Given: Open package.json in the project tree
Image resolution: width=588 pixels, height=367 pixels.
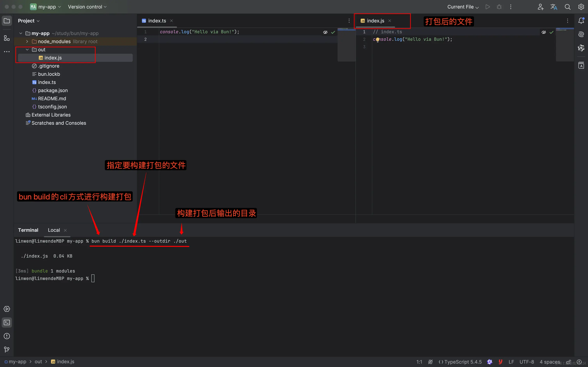Looking at the screenshot, I should pos(53,90).
